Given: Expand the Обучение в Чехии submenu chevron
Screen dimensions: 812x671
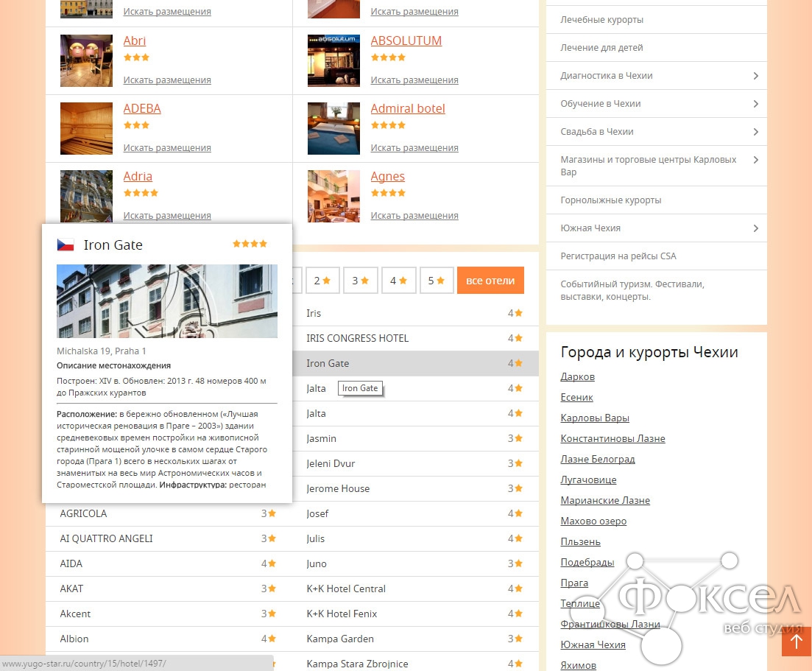Looking at the screenshot, I should (755, 104).
